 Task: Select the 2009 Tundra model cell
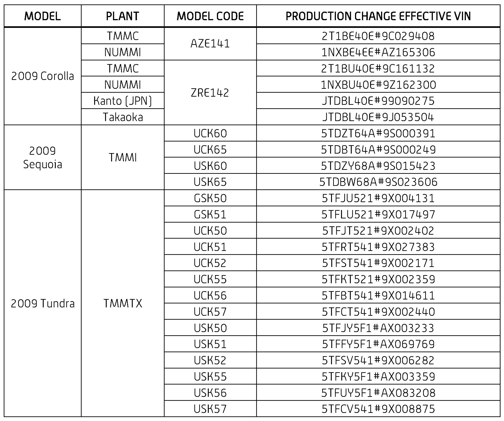click(43, 303)
